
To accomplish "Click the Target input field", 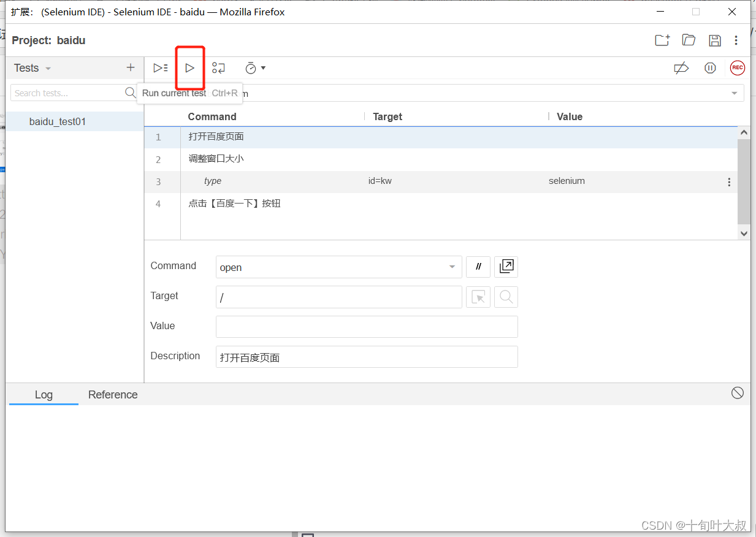I will 338,297.
